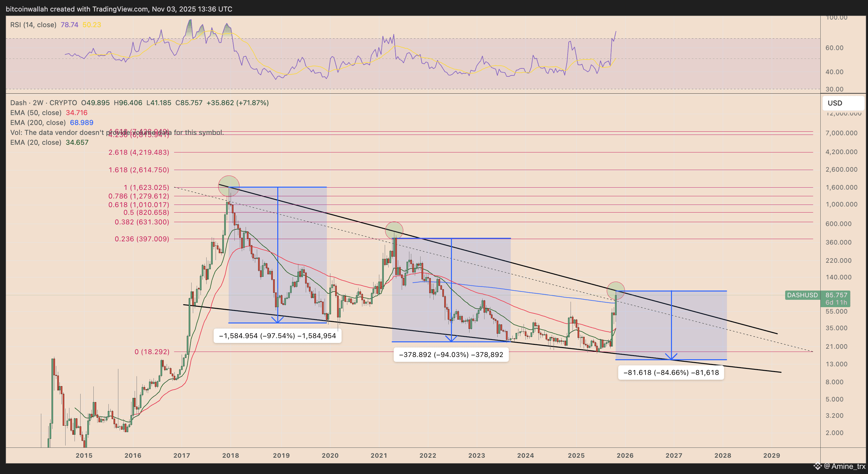Click the highlighted circle at 2025 price

(x=616, y=291)
